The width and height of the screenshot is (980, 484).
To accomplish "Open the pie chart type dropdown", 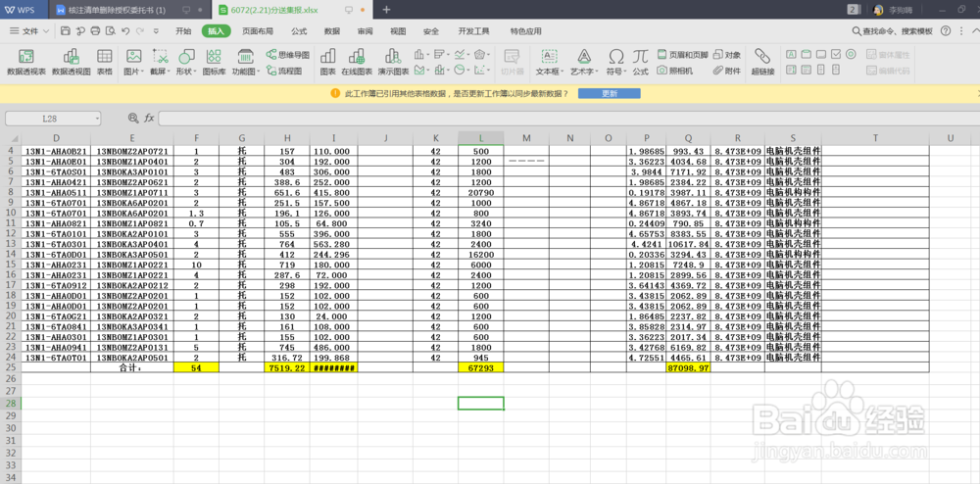I will [x=462, y=71].
